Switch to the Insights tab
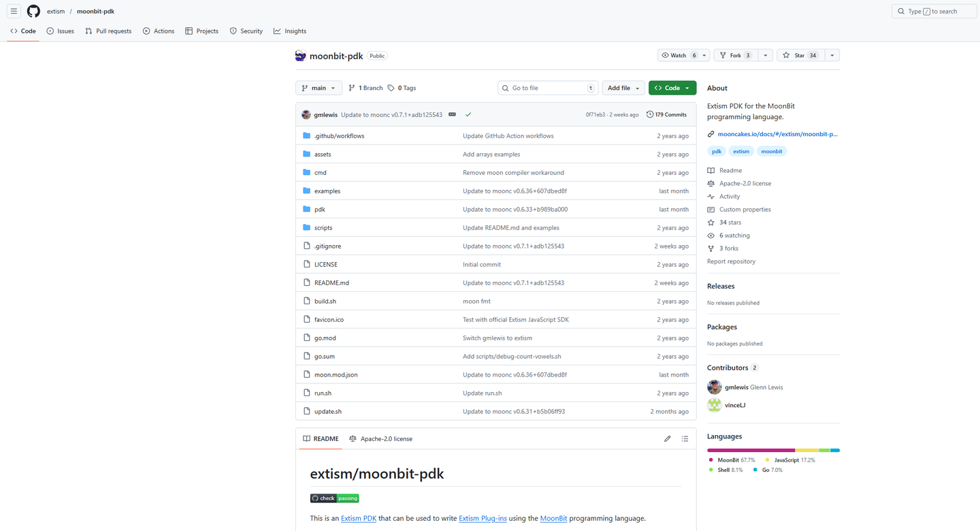Image resolution: width=980 pixels, height=531 pixels. pyautogui.click(x=290, y=31)
